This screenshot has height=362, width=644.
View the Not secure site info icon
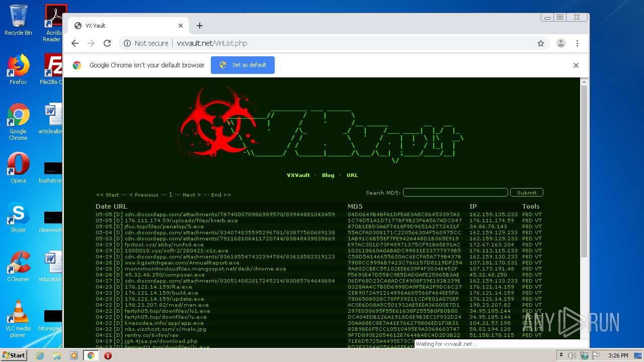point(127,43)
